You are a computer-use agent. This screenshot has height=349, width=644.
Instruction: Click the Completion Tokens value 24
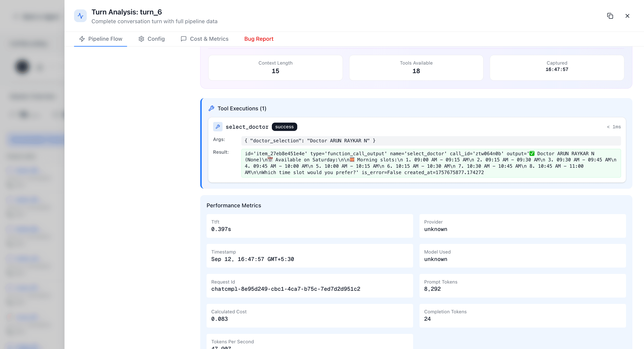[x=427, y=319]
